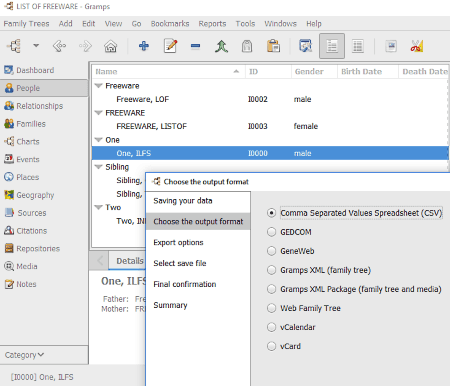The image size is (450, 386).
Task: Switch to grouped people tree view
Action: [x=332, y=46]
